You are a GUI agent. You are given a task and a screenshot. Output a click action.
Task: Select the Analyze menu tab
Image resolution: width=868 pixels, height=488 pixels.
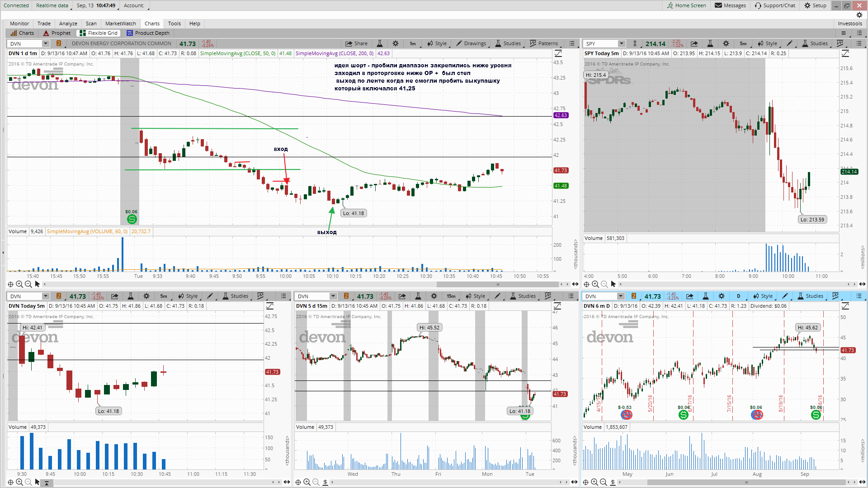pos(68,23)
